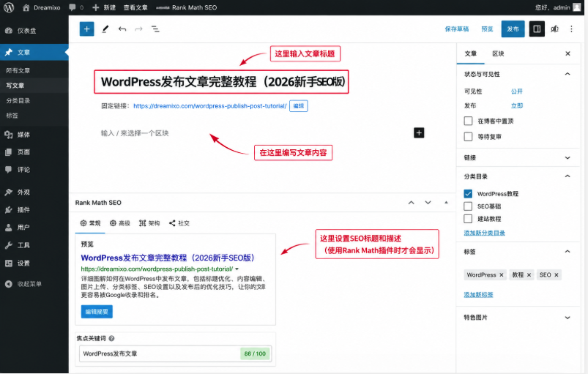The image size is (588, 374).
Task: Click the admin user avatar
Action: [577, 7]
